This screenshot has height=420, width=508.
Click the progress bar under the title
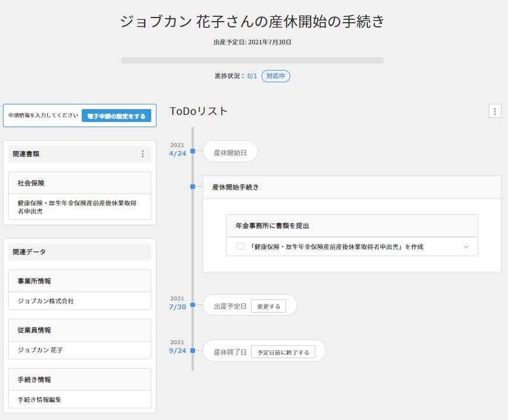252,60
